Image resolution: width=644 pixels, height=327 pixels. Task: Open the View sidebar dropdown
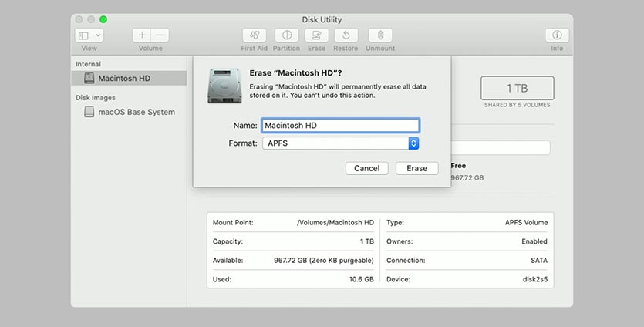[x=89, y=35]
